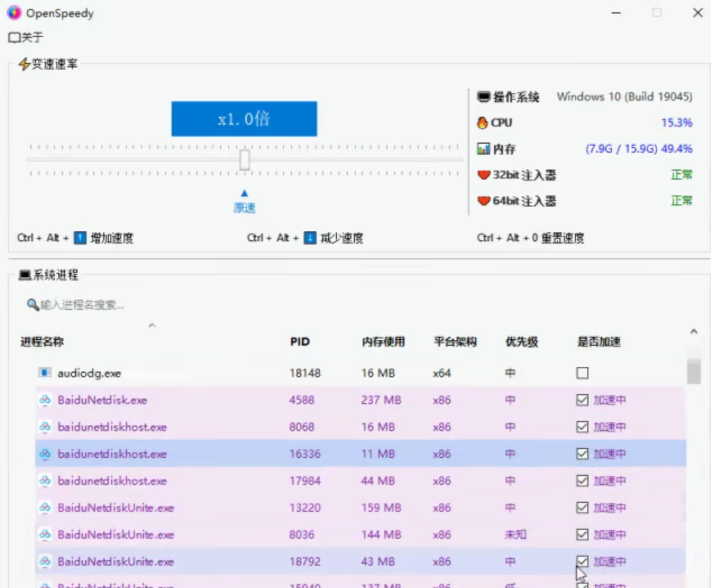The width and height of the screenshot is (711, 588).
Task: Sort by 进程名称 column header
Action: tap(42, 342)
